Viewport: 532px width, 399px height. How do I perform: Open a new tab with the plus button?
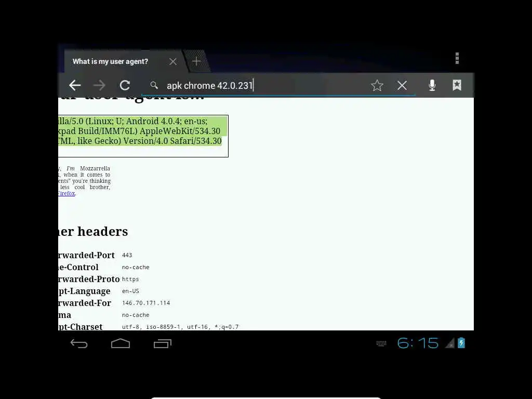[196, 61]
